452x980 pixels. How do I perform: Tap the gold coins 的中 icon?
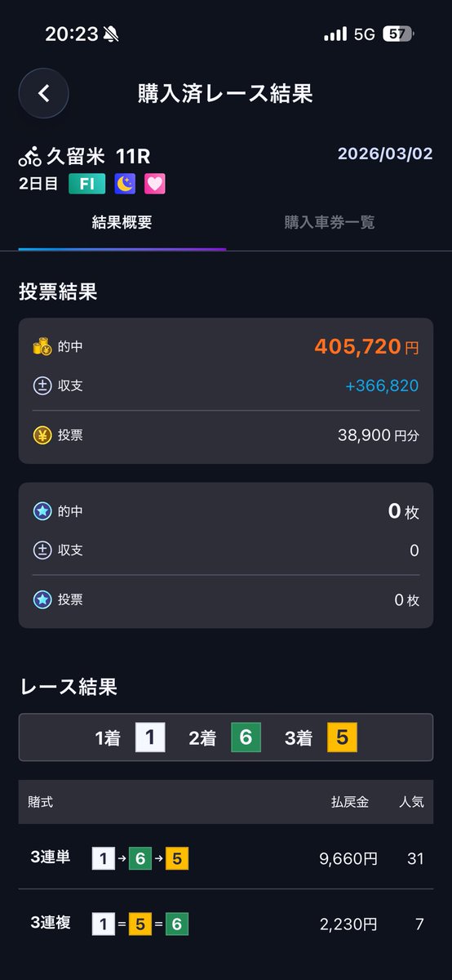coord(42,346)
